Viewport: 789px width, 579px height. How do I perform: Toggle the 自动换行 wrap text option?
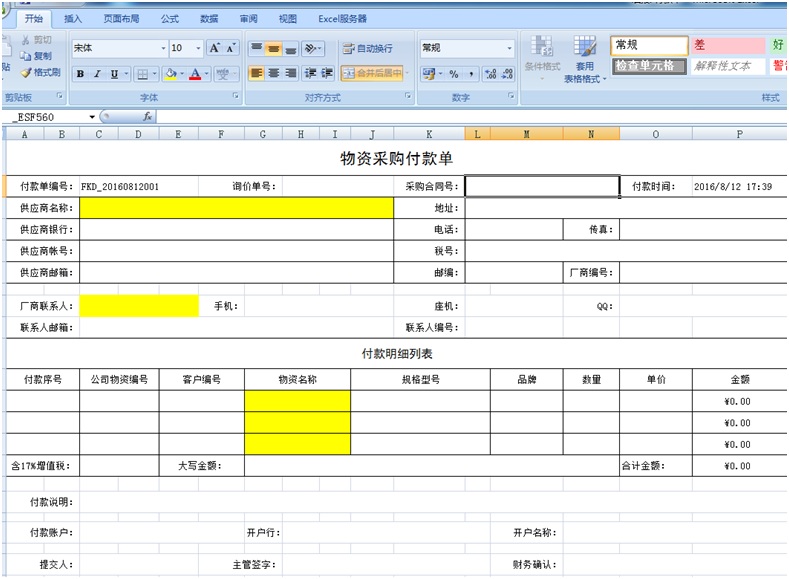click(367, 48)
